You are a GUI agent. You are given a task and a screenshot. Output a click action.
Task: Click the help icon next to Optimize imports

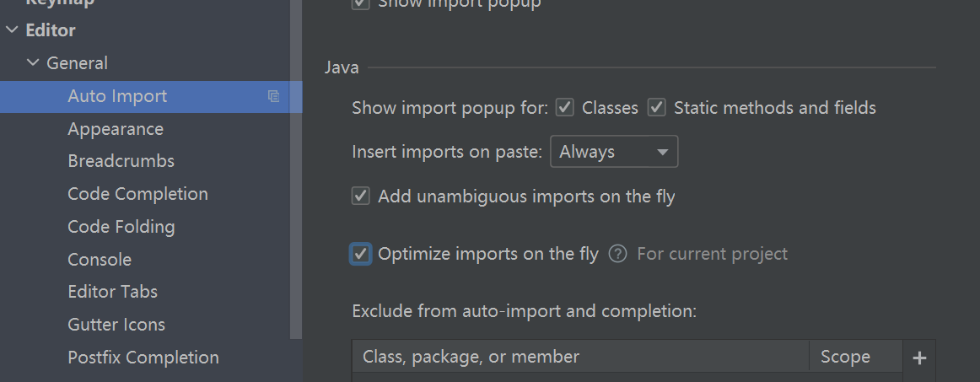pos(617,254)
